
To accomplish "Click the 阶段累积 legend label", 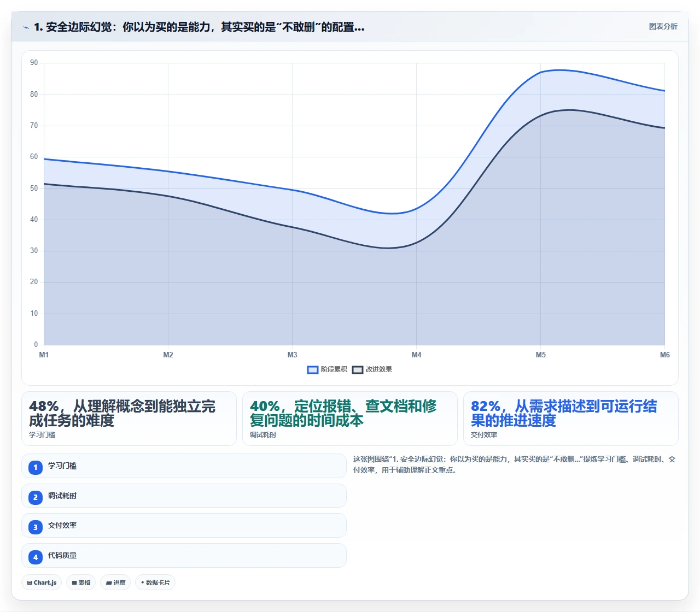I will (334, 369).
